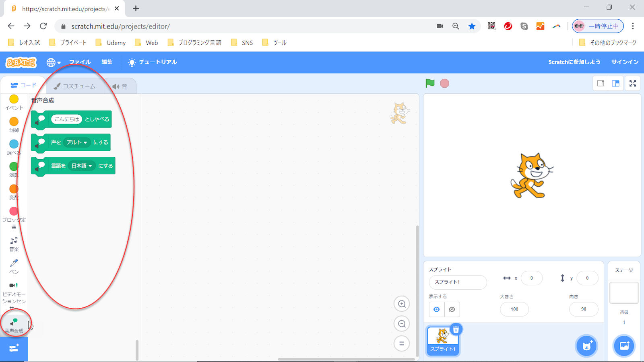The width and height of the screenshot is (644, 362).
Task: Open browser zoom magnifier icon
Action: pos(456,26)
